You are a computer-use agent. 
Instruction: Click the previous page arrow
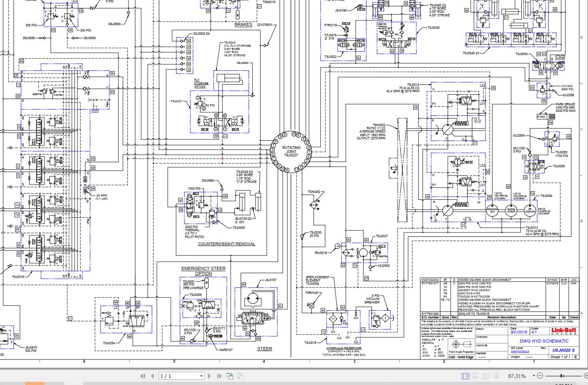152,376
